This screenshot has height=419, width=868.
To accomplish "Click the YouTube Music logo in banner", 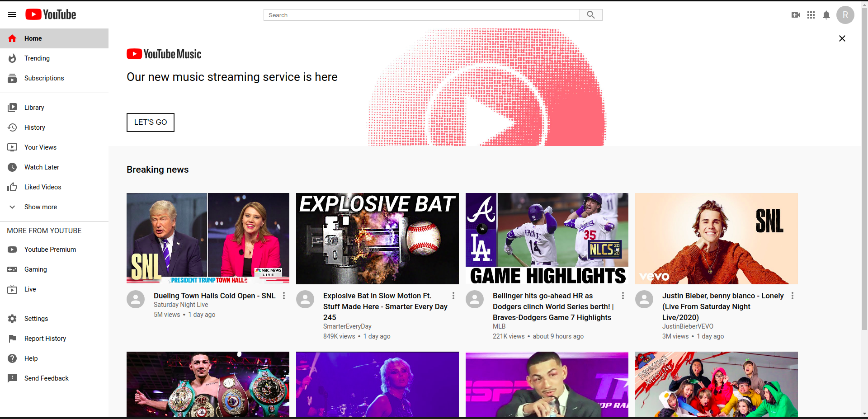I will click(164, 54).
